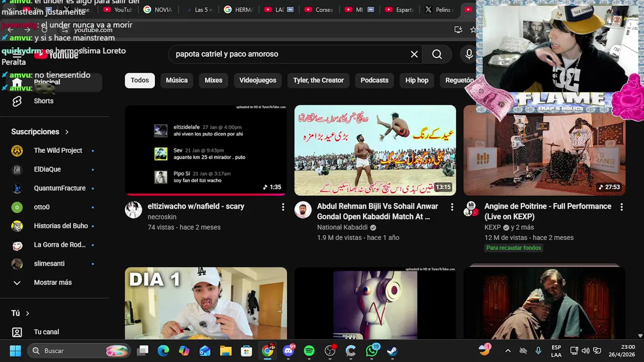Click microphone indicator in system tray
The height and width of the screenshot is (362, 644).
[x=538, y=350]
